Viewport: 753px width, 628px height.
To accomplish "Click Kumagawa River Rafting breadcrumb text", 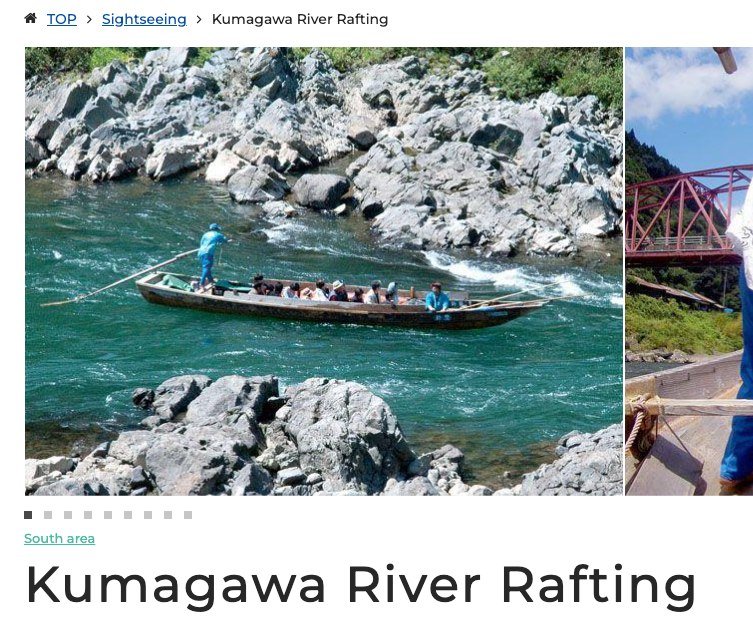I will point(300,19).
